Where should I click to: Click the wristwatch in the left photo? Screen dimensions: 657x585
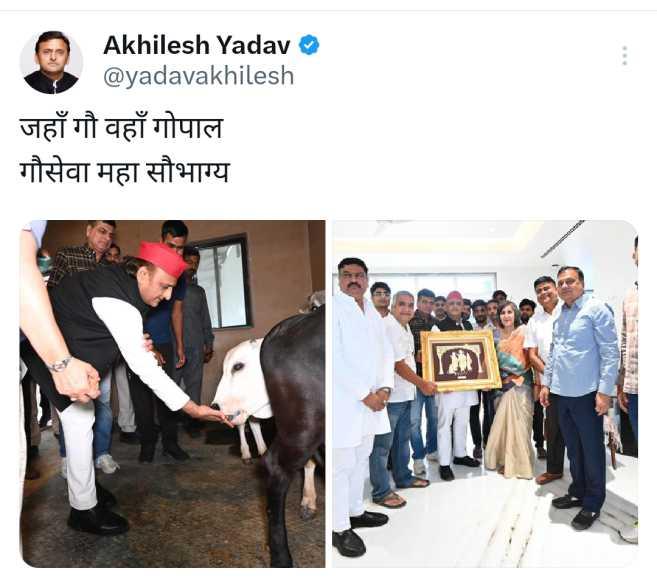[x=59, y=364]
